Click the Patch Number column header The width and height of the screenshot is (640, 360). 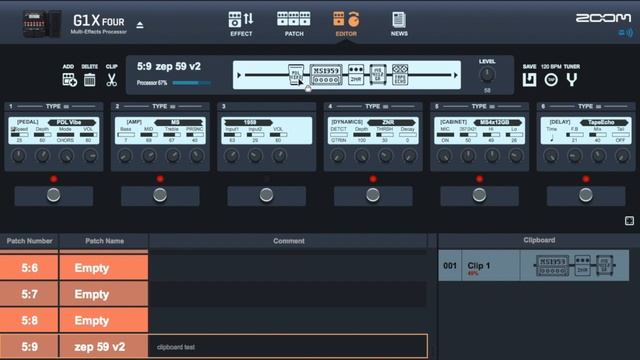click(x=29, y=241)
